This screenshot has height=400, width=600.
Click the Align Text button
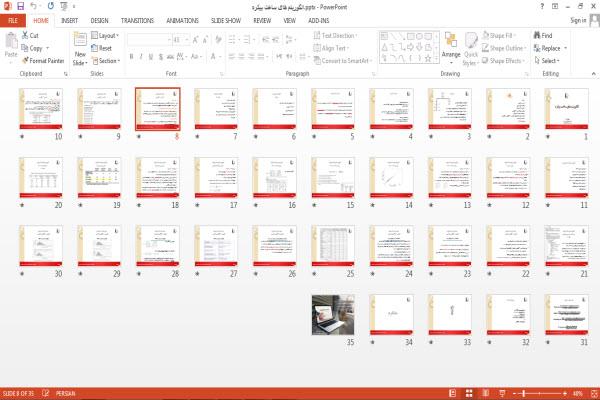point(331,48)
